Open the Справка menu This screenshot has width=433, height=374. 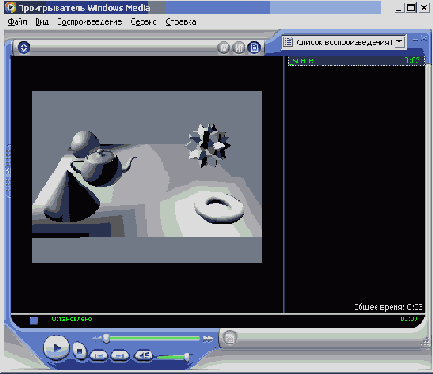coord(181,22)
